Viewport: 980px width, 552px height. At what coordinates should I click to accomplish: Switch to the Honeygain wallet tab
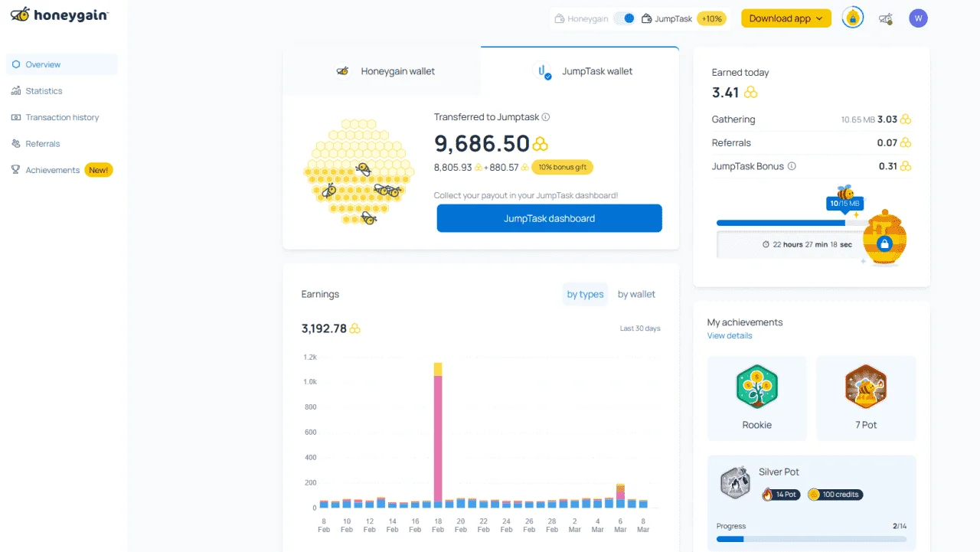[x=382, y=71]
